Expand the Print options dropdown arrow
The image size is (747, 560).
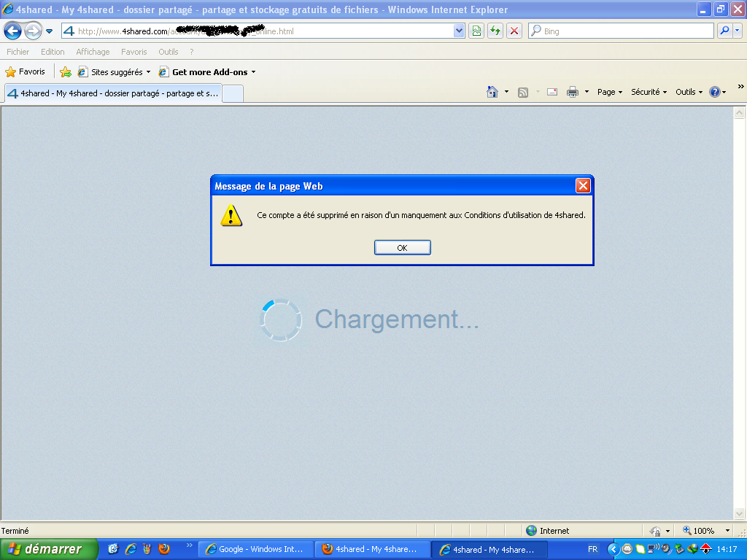tap(587, 92)
